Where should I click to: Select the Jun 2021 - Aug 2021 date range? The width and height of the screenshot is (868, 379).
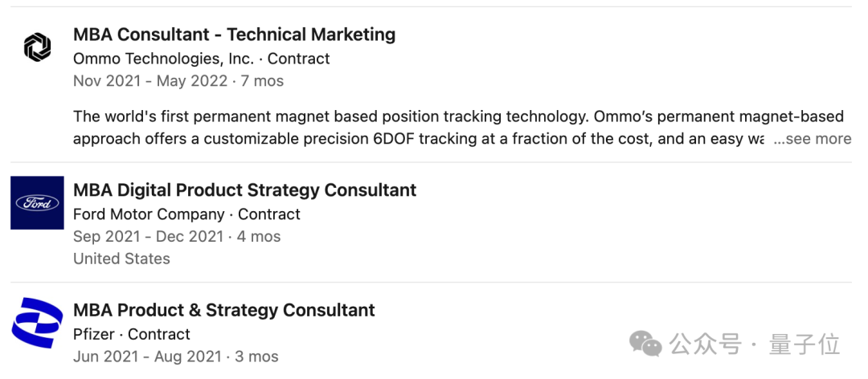point(148,357)
